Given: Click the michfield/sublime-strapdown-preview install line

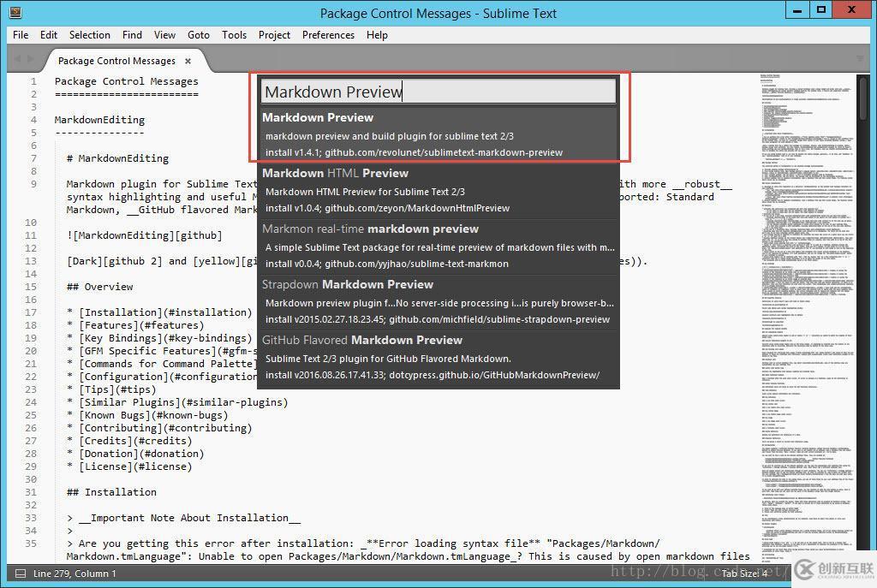Looking at the screenshot, I should coord(438,319).
